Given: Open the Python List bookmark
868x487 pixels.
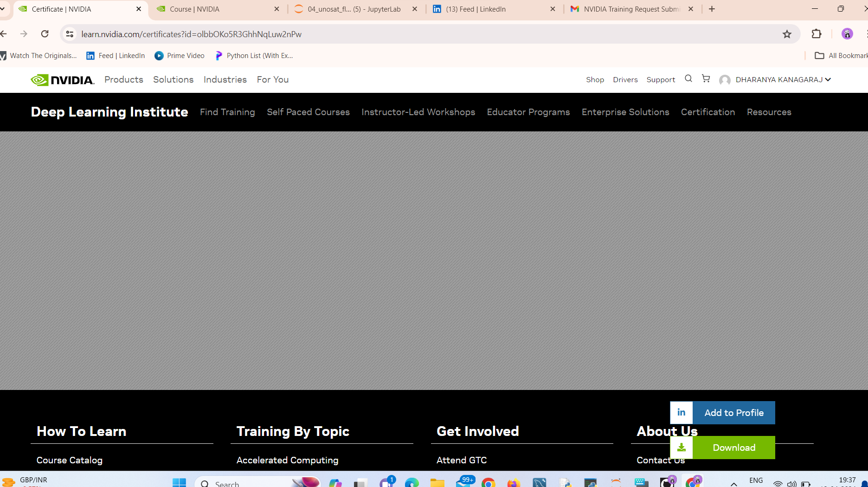Looking at the screenshot, I should (x=254, y=56).
